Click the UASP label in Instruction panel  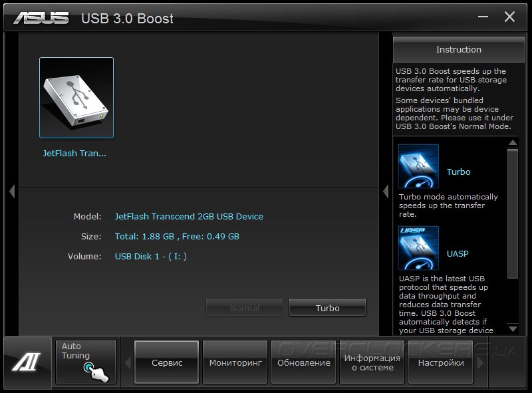tap(458, 253)
